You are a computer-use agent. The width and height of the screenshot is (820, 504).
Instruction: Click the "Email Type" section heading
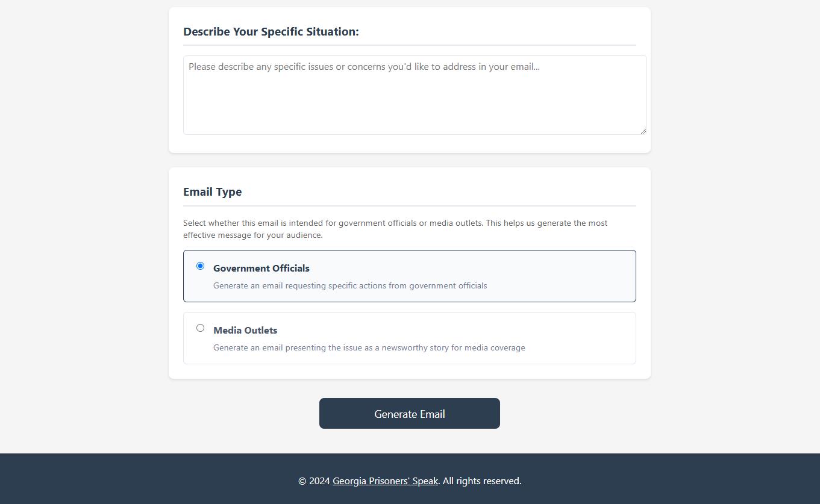point(213,192)
